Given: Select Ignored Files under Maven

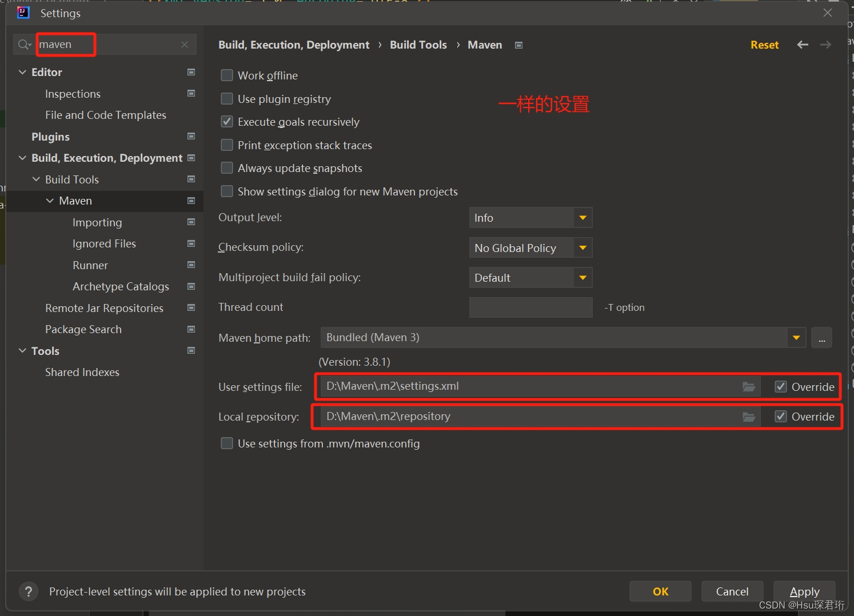Looking at the screenshot, I should click(x=104, y=243).
